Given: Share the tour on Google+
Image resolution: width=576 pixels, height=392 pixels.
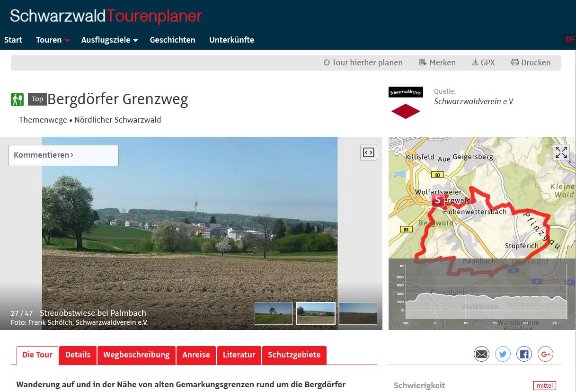Looking at the screenshot, I should [x=545, y=354].
